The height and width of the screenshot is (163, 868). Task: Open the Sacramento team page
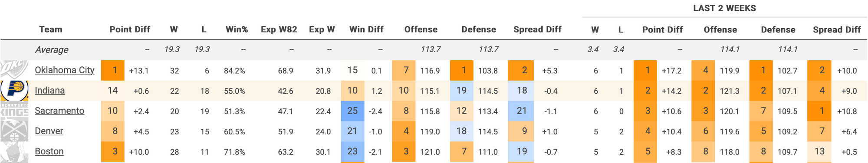pos(59,111)
